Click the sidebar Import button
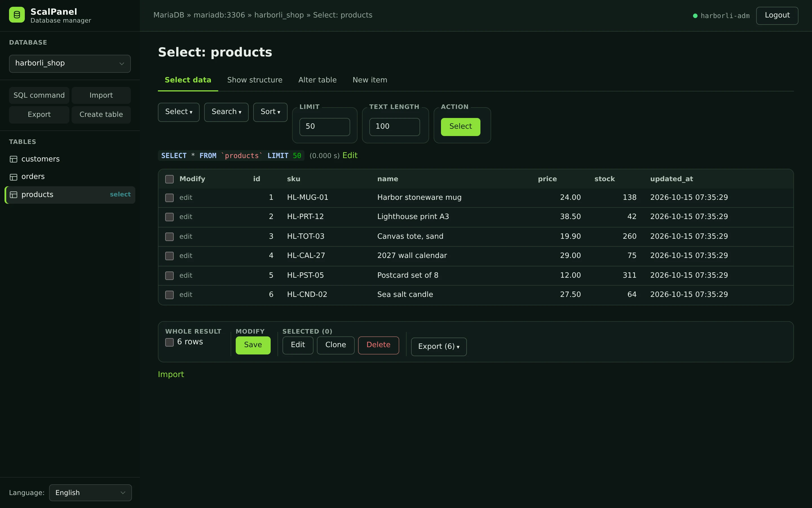This screenshot has width=812, height=508. coord(101,95)
